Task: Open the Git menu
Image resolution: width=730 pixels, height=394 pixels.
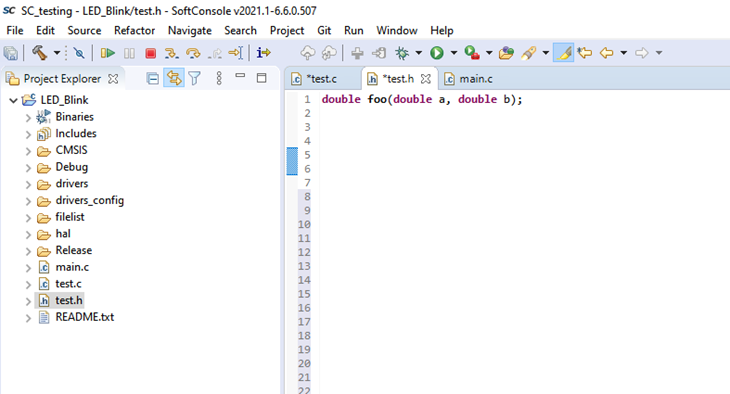Action: [324, 31]
